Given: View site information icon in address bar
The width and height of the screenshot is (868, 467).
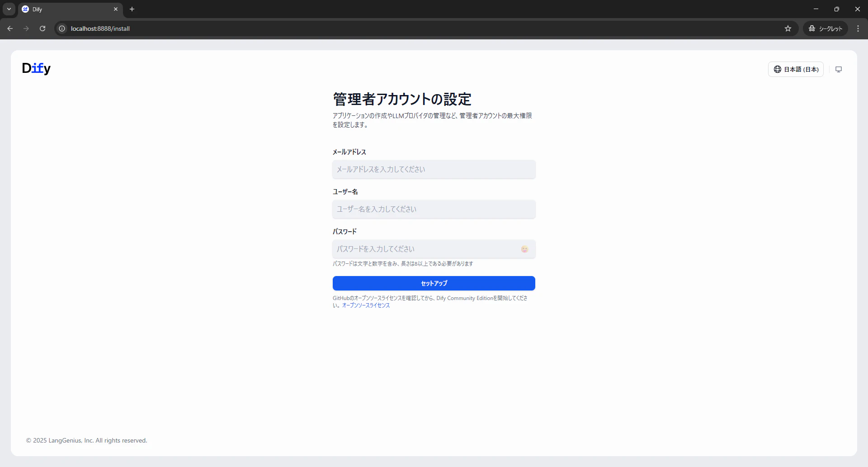Looking at the screenshot, I should (x=62, y=29).
